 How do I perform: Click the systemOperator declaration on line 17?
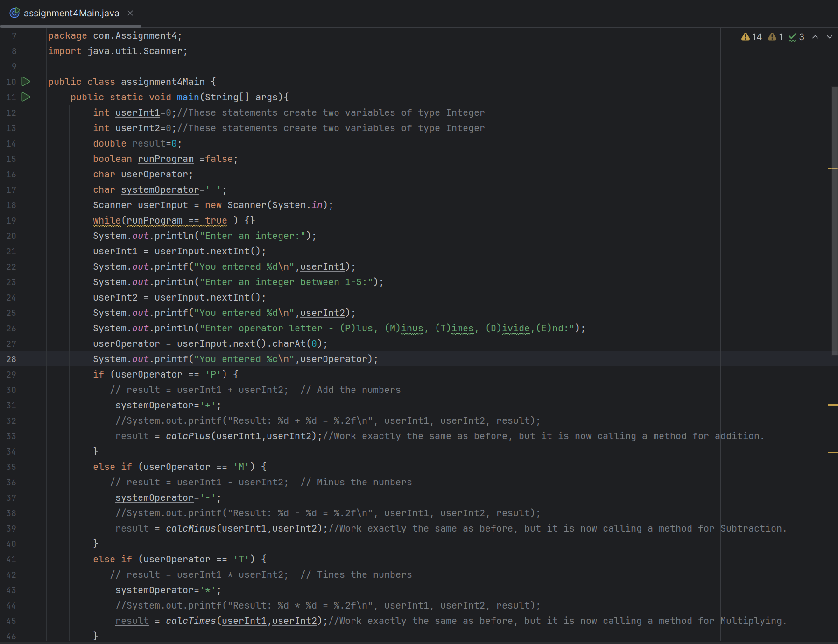(x=160, y=189)
